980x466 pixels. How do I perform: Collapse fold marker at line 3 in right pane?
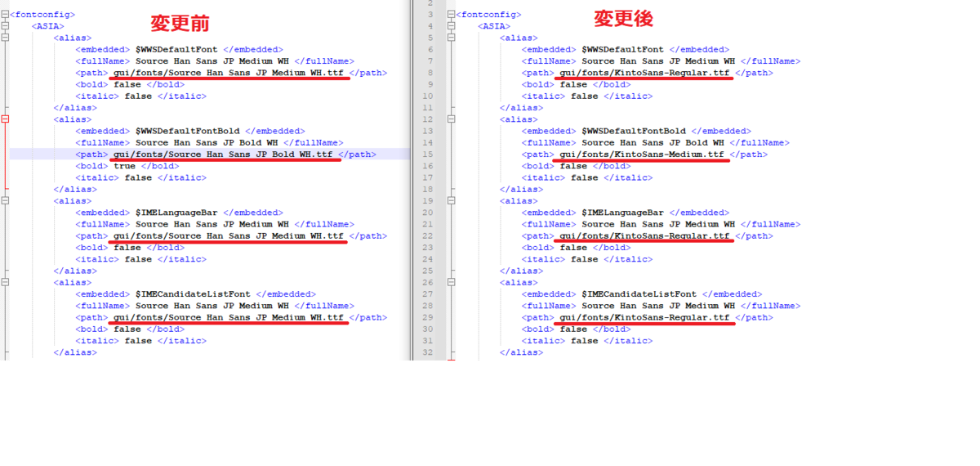coord(452,15)
